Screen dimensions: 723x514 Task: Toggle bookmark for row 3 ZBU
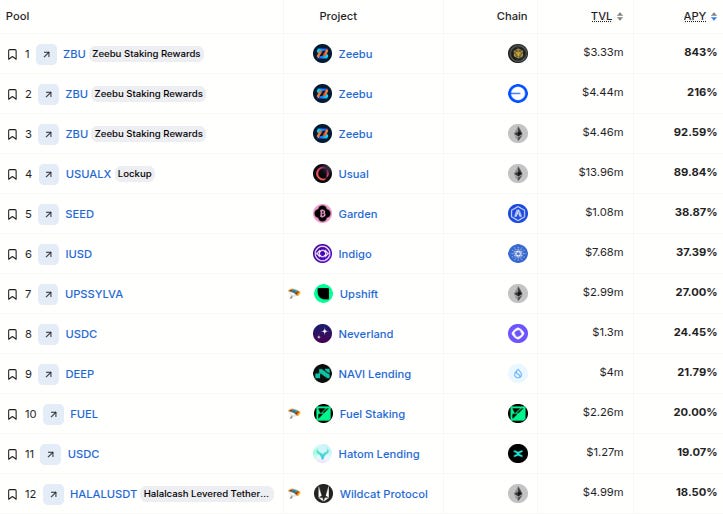12,134
